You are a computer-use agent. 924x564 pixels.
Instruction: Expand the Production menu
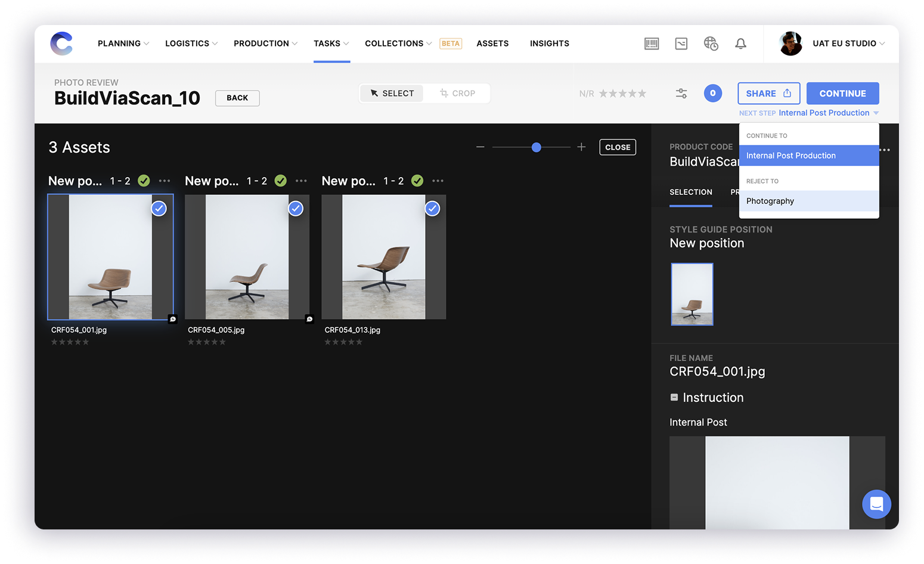click(265, 44)
